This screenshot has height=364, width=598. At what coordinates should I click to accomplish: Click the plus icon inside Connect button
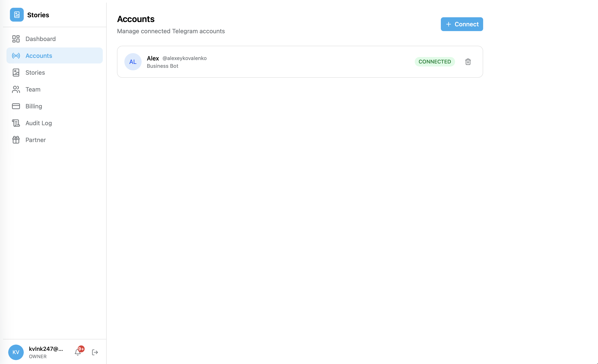448,24
